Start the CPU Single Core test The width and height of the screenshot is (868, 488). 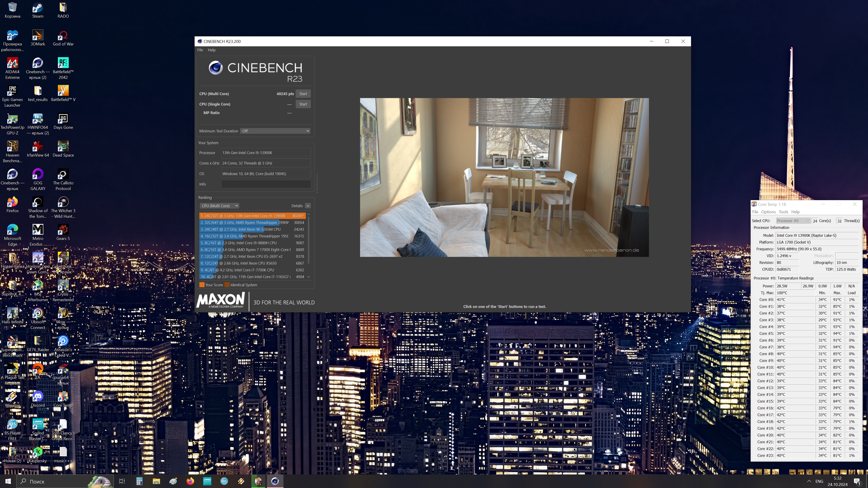point(303,104)
